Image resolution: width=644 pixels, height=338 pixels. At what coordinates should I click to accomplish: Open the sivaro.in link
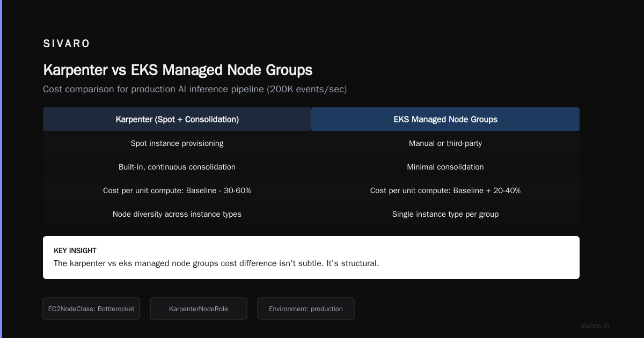pyautogui.click(x=595, y=326)
